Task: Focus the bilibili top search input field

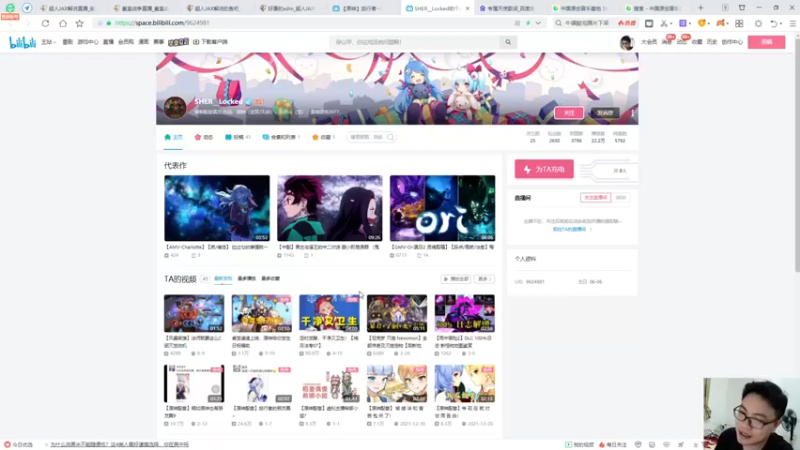Action: [x=415, y=42]
